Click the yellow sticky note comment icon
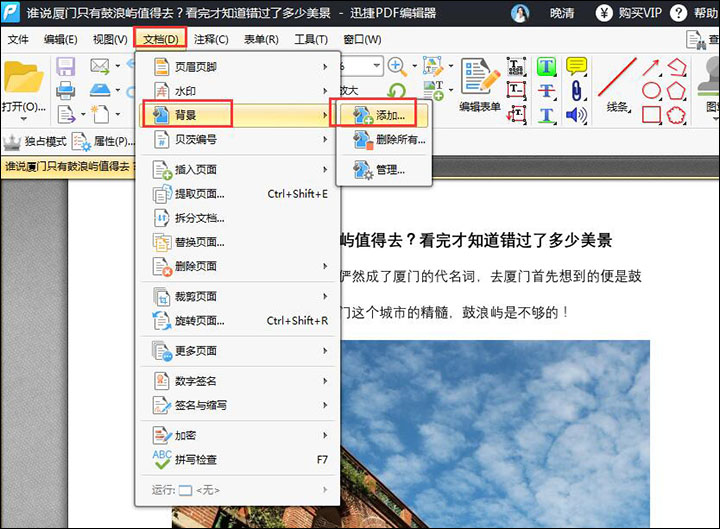The image size is (720, 529). point(576,67)
